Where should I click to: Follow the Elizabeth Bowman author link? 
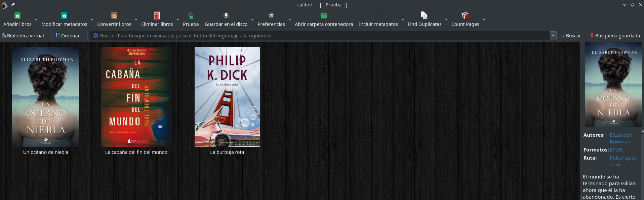pyautogui.click(x=620, y=138)
